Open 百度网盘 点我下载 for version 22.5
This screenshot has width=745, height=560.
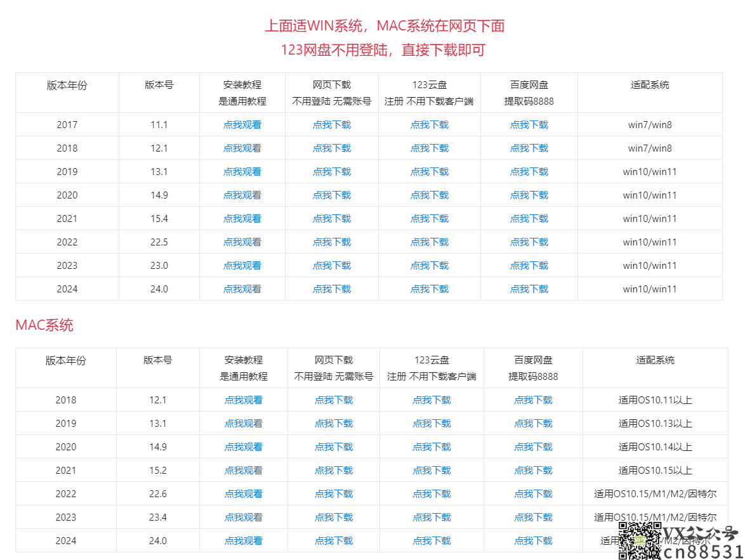tap(529, 242)
